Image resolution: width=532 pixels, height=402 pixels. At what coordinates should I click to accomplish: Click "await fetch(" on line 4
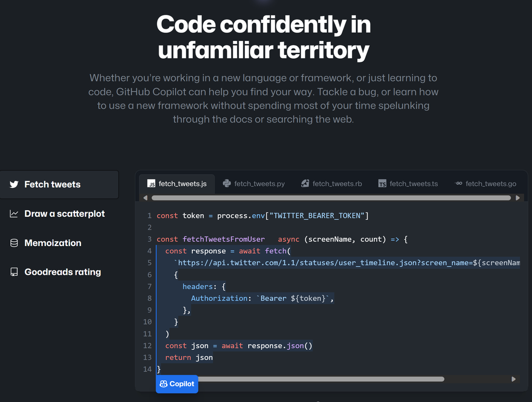[265, 251]
